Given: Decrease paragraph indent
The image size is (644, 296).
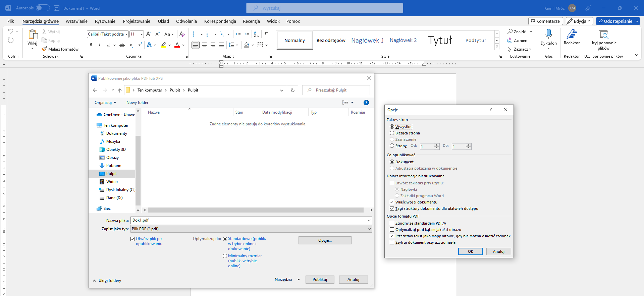Looking at the screenshot, I should [238, 34].
